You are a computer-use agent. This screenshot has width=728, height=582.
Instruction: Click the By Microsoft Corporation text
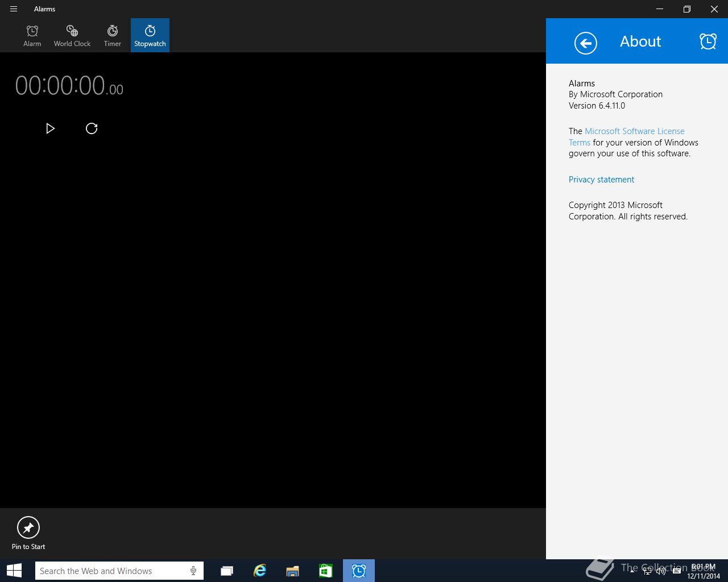pyautogui.click(x=615, y=94)
